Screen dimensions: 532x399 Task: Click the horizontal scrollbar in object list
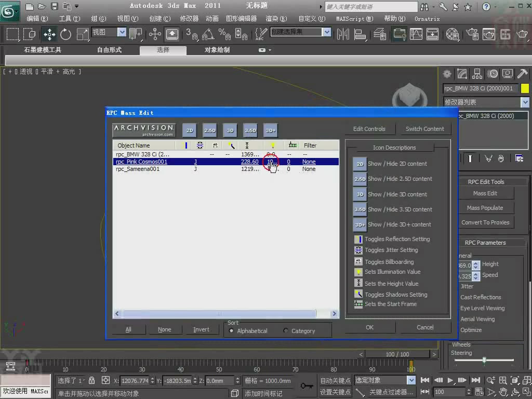click(219, 313)
